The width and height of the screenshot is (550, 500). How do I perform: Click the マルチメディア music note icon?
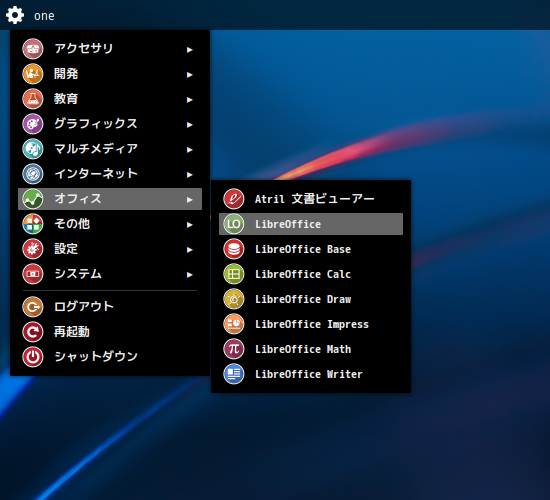click(x=33, y=149)
